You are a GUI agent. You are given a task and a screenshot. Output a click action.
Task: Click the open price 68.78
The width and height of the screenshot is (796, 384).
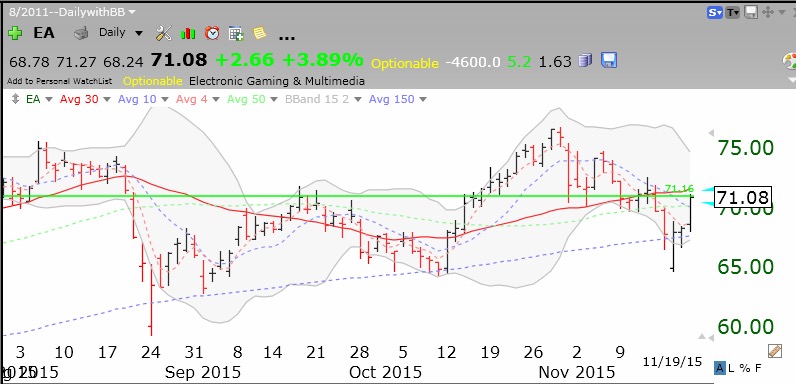pos(30,61)
